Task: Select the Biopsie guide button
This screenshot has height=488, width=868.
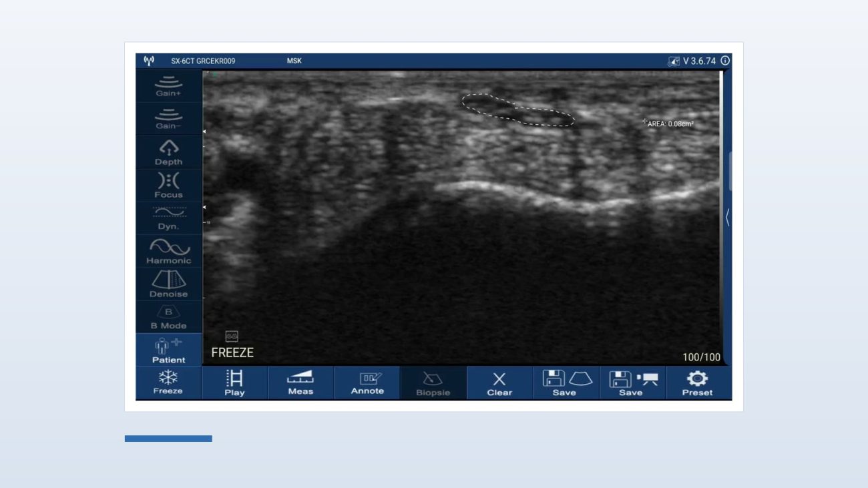Action: pyautogui.click(x=433, y=383)
